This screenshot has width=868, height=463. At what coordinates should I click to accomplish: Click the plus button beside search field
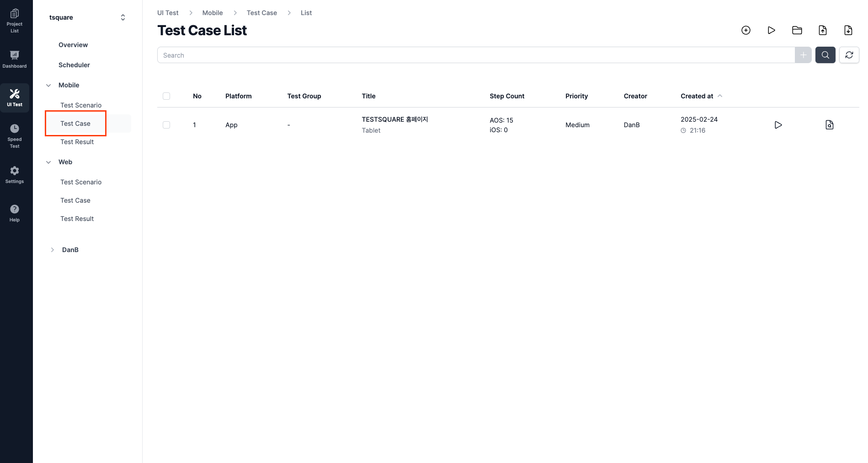point(803,55)
